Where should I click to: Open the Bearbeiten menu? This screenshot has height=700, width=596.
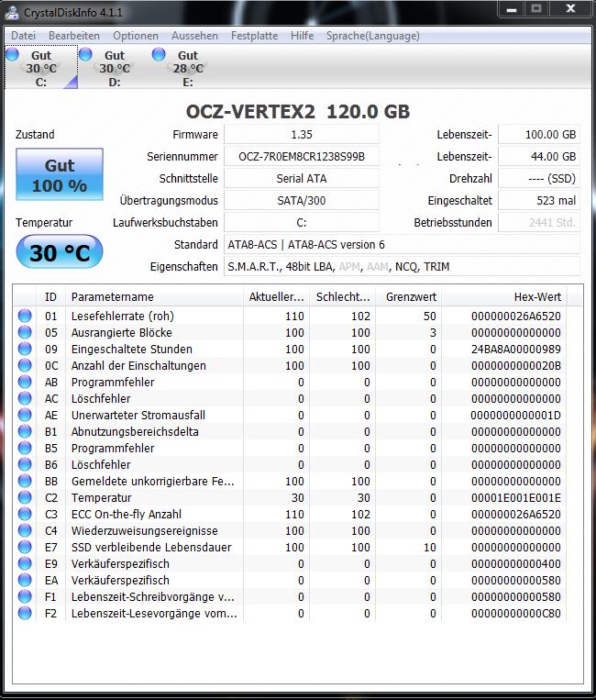click(74, 36)
